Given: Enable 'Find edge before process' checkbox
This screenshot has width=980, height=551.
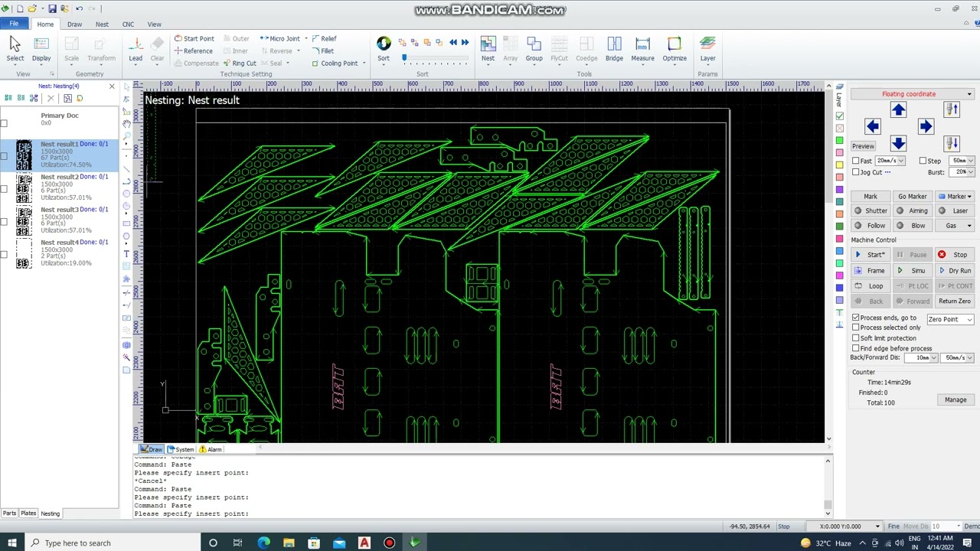Looking at the screenshot, I should coord(856,348).
